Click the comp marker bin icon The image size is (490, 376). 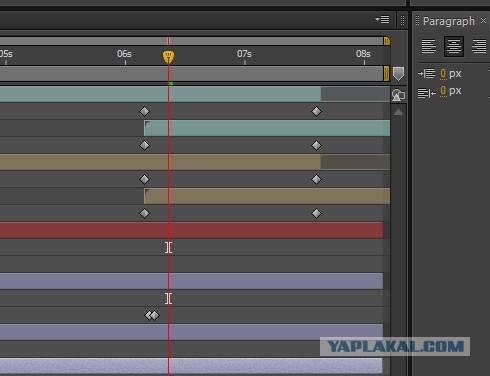tap(398, 74)
